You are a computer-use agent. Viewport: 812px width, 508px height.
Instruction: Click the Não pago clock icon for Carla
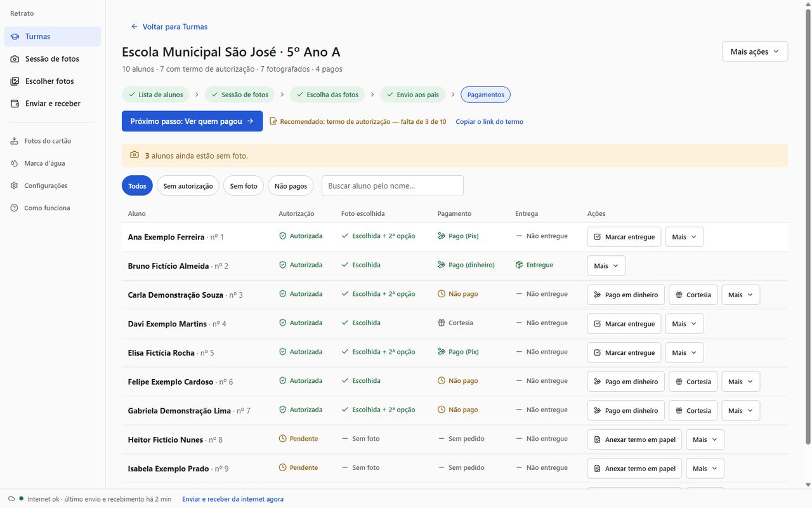click(x=442, y=294)
